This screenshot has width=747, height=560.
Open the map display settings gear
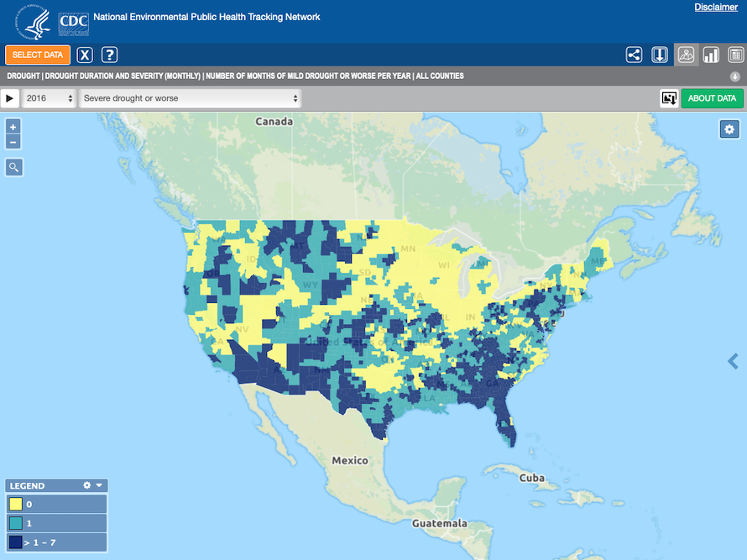[x=729, y=128]
